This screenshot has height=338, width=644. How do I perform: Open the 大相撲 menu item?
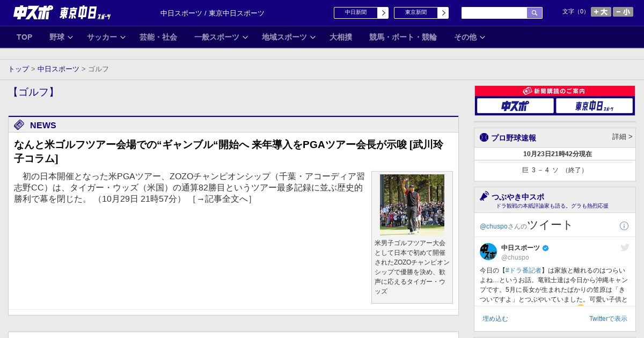coord(341,37)
